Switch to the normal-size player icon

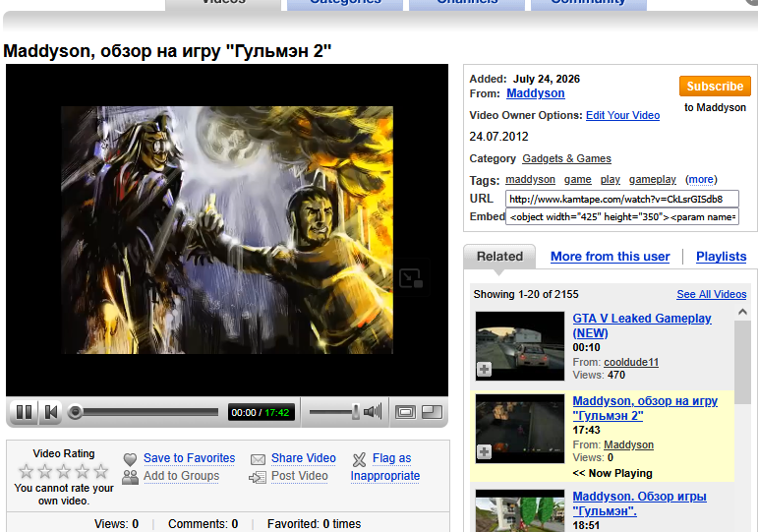[405, 412]
